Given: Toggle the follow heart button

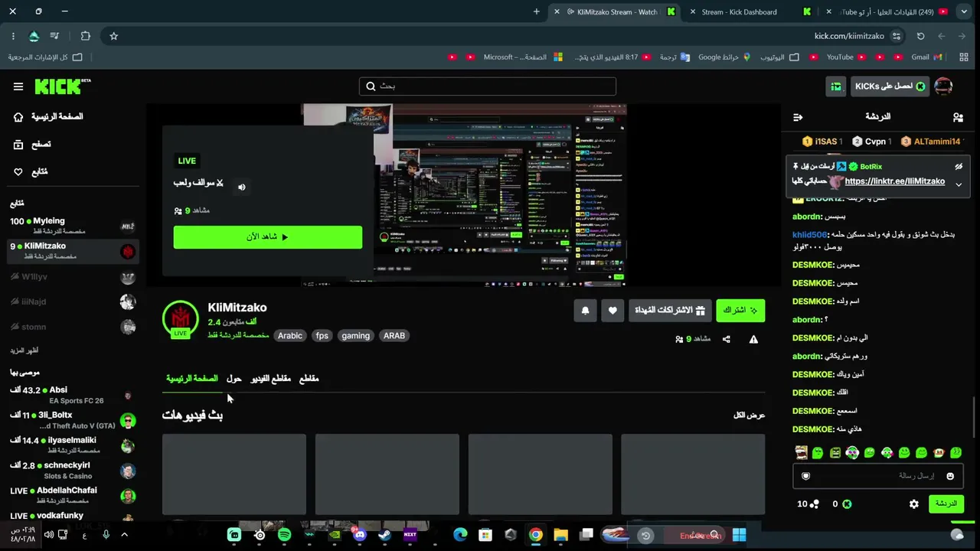Looking at the screenshot, I should tap(612, 310).
